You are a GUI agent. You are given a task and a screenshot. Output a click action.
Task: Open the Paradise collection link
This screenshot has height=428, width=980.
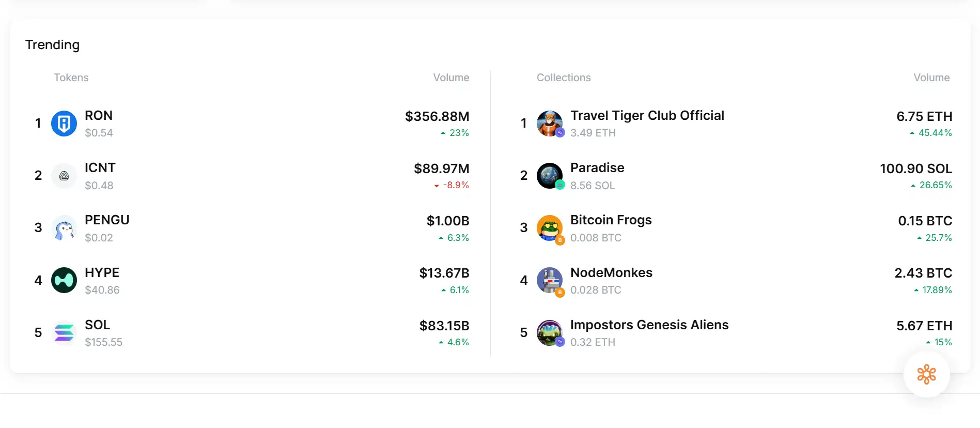click(597, 167)
